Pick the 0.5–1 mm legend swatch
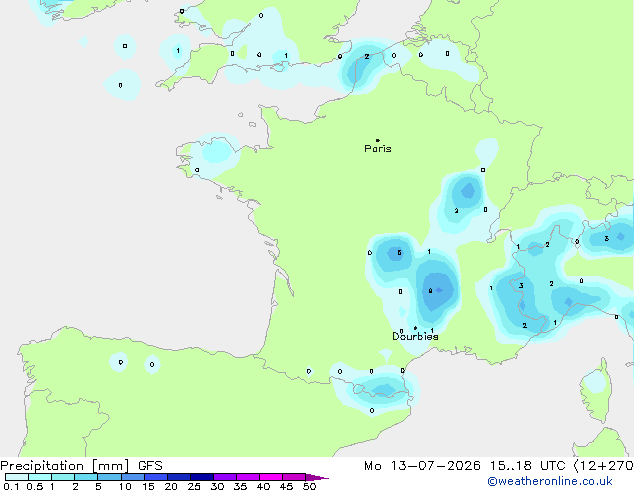Screen dimensions: 634x490 40,477
